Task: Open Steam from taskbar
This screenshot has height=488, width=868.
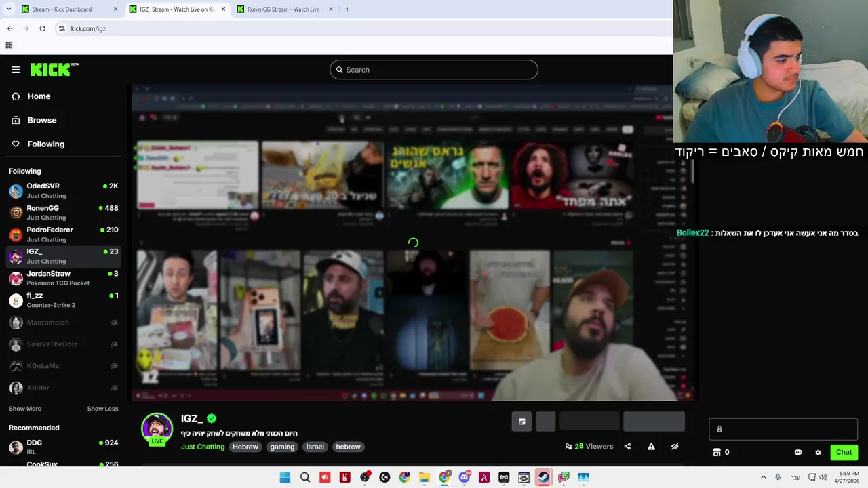Action: tap(544, 477)
